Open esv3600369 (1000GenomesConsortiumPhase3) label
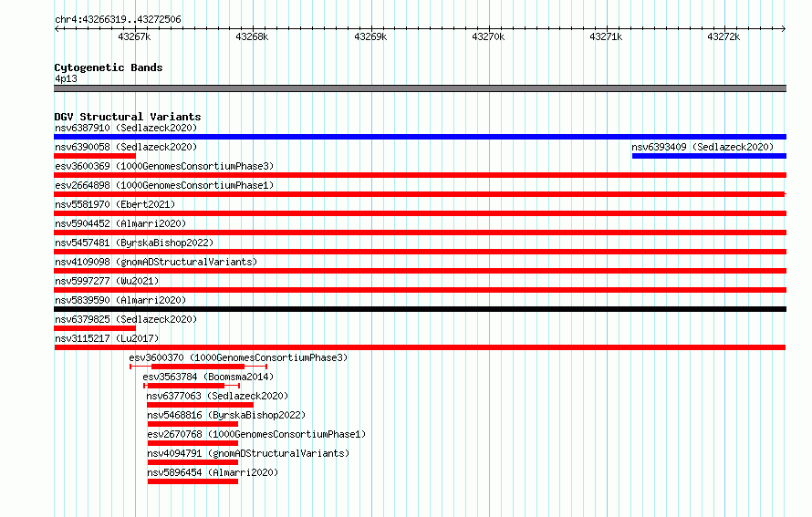Screen dimensions: 812x517 pyautogui.click(x=164, y=166)
